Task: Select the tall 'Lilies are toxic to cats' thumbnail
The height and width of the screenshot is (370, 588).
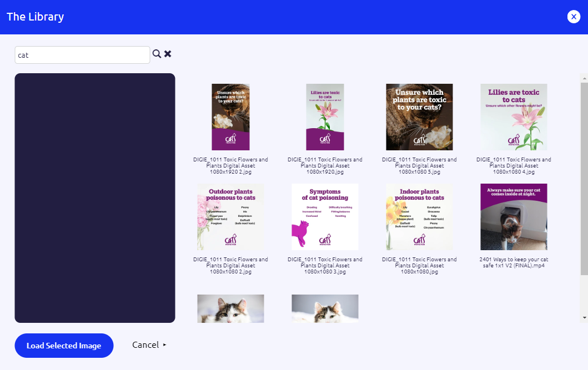Action: pos(325,117)
